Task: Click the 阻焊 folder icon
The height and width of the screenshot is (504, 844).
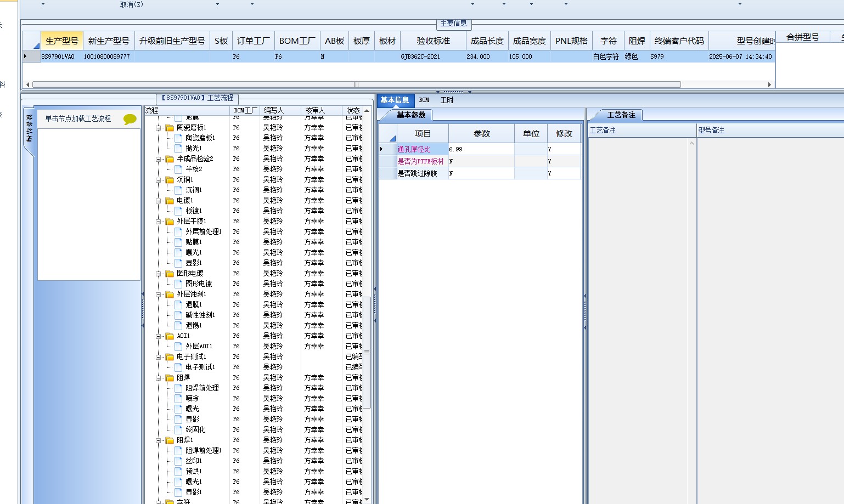Action: click(x=170, y=378)
